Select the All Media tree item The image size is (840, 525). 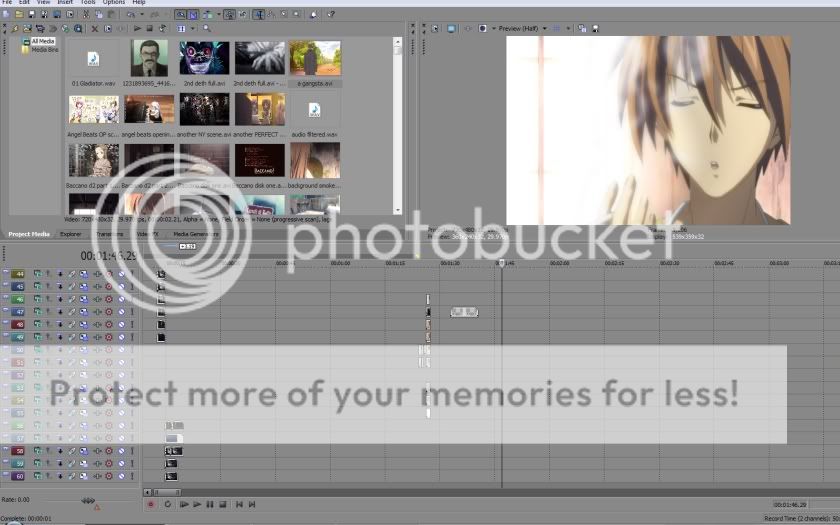pos(42,41)
